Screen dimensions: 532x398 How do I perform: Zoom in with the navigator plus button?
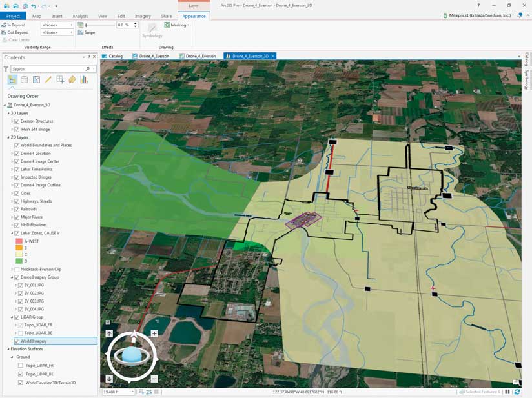[154, 333]
